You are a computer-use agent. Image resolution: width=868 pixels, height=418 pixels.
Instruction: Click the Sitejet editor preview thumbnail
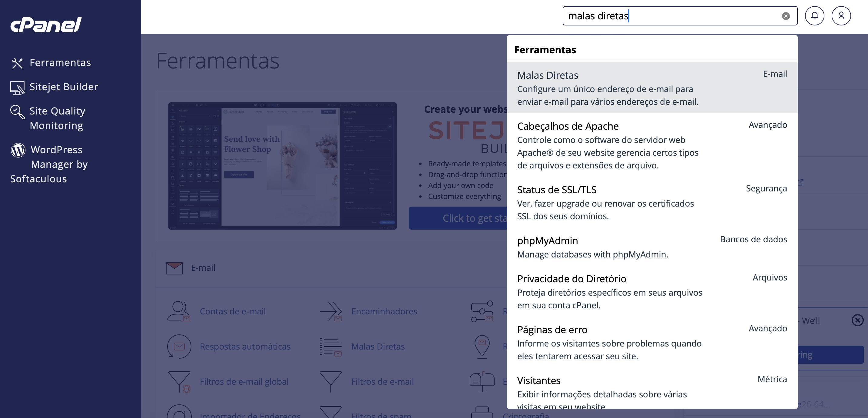point(282,166)
